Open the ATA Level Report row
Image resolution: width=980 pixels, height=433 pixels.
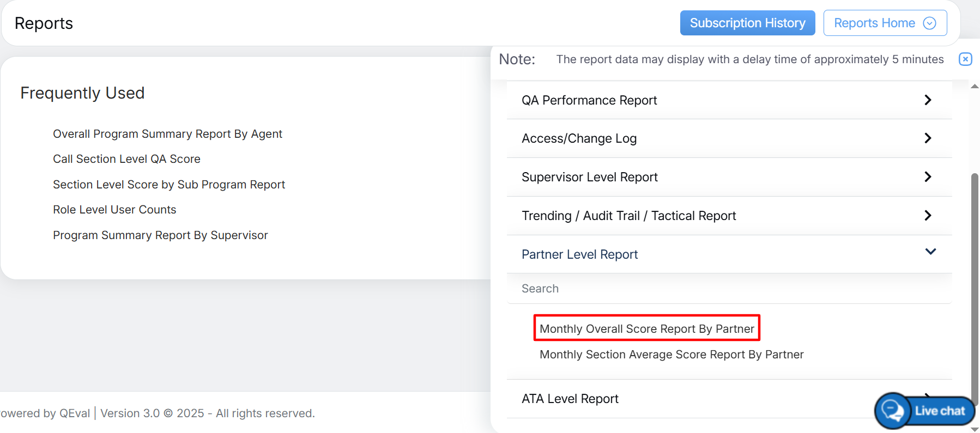[570, 399]
